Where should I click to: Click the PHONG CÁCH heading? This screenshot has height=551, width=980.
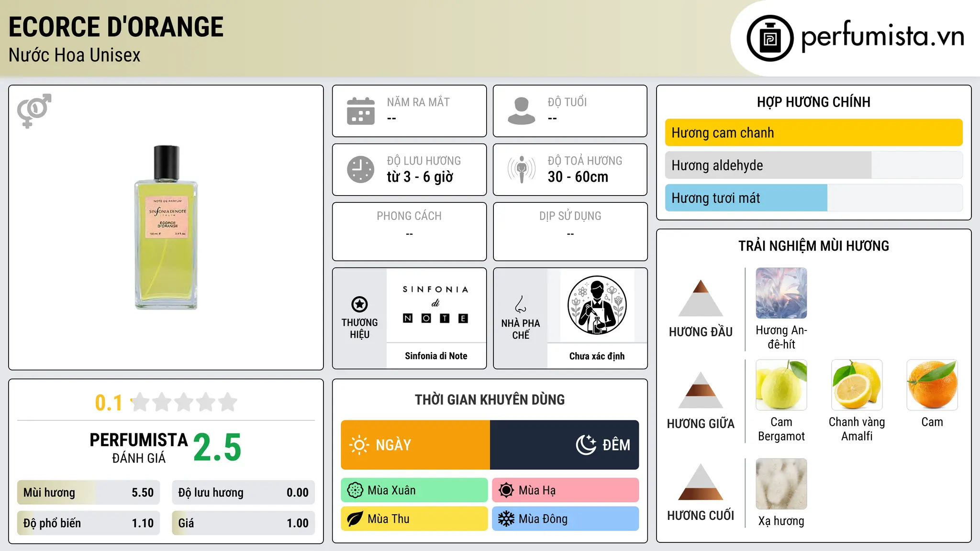[x=409, y=216]
